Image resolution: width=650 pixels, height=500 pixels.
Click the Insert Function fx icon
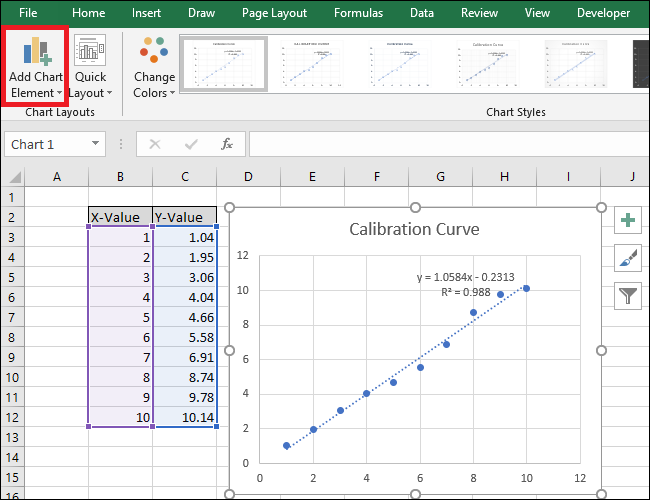227,144
